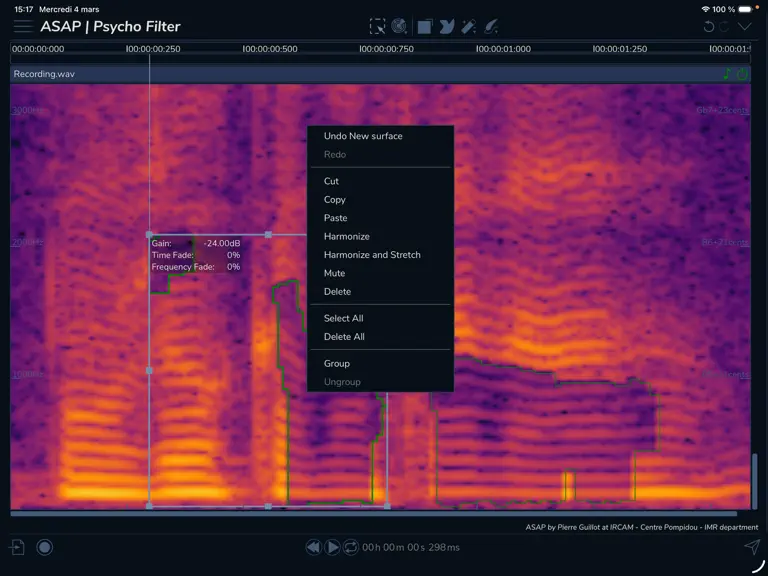Click the selection's bottom-right corner handle

pyautogui.click(x=387, y=506)
